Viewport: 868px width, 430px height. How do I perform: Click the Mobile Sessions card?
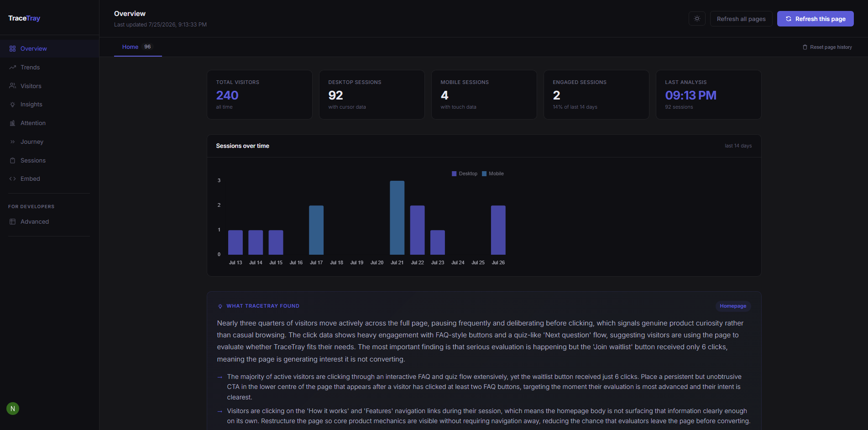[x=484, y=94]
